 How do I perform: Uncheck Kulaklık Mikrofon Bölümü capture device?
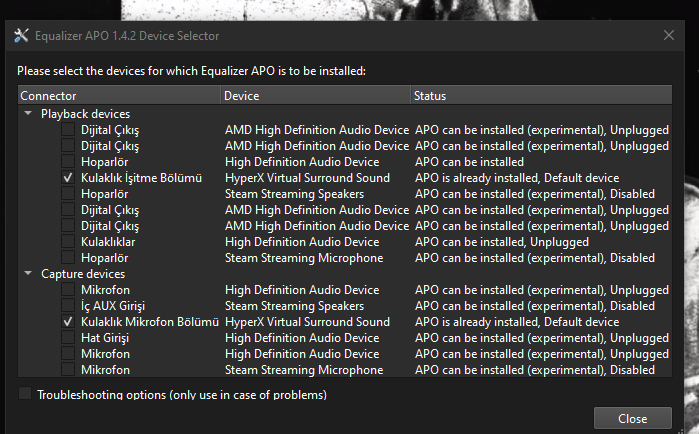click(67, 322)
